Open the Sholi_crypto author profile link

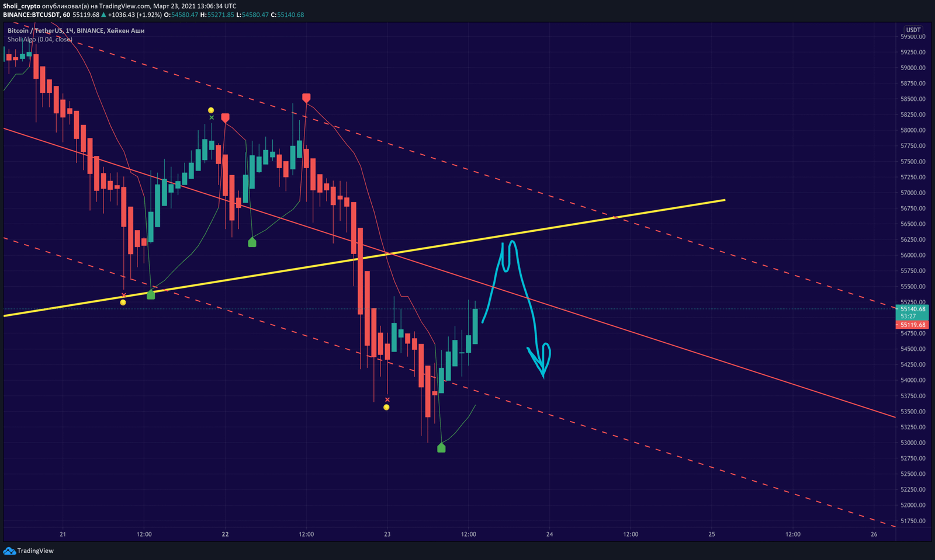click(22, 6)
